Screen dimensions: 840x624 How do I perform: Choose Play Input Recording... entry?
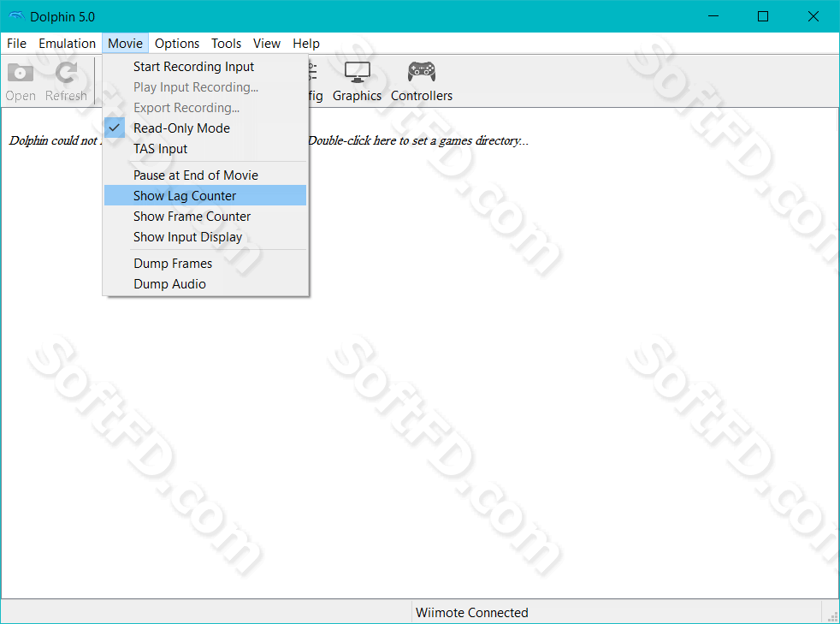[x=205, y=86]
